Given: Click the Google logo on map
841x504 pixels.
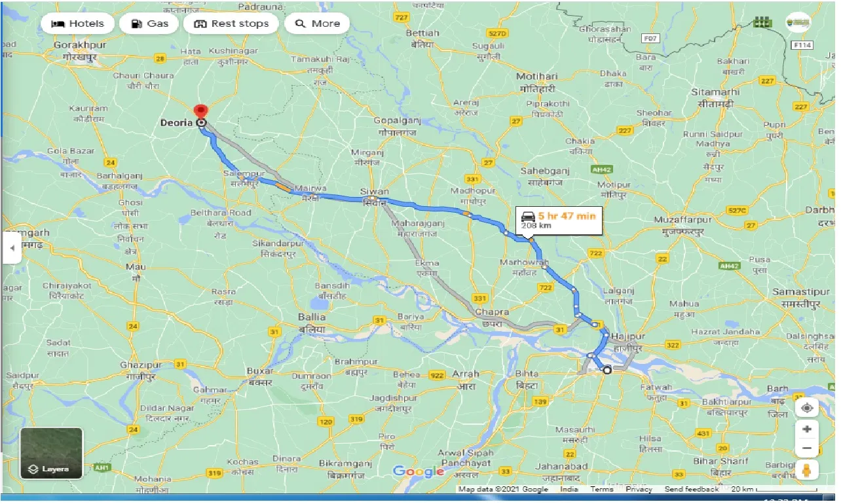Looking at the screenshot, I should (x=419, y=471).
